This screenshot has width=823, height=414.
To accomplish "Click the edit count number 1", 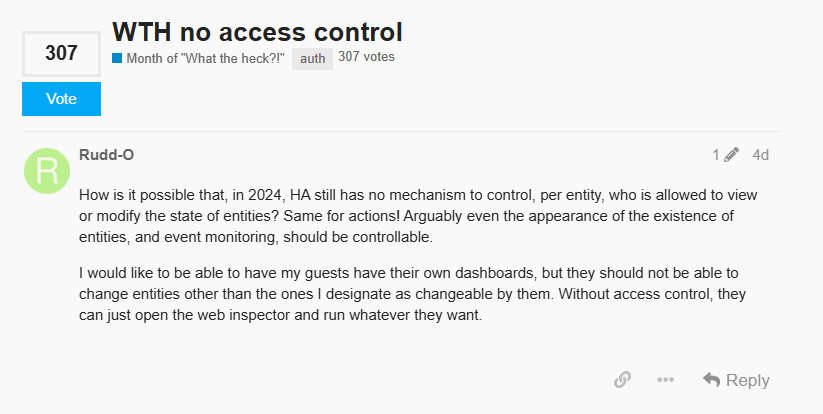I will tap(715, 155).
